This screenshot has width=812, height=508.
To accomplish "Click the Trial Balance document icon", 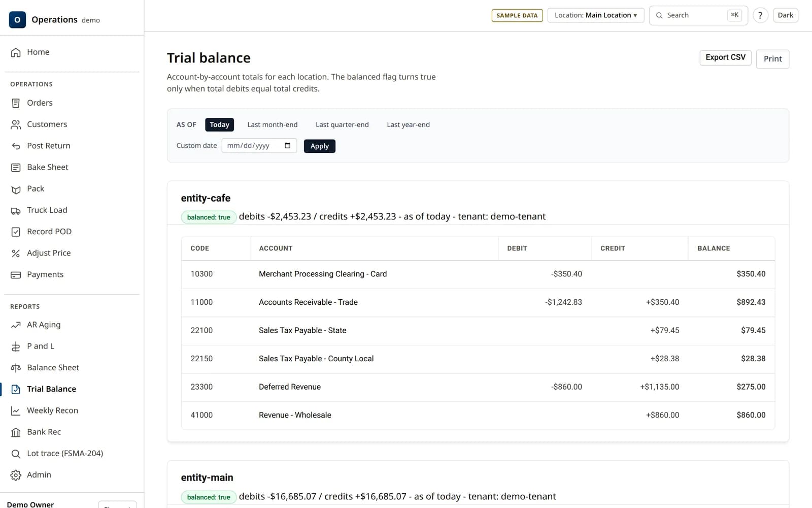I will click(16, 389).
